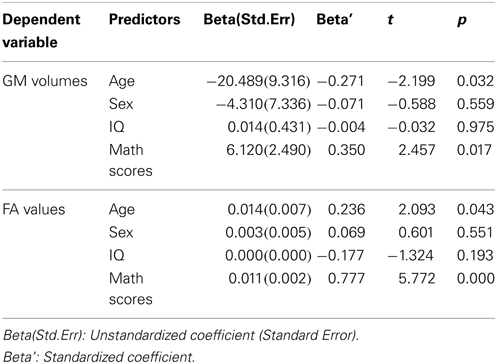Click the t value −1.324

click(410, 255)
